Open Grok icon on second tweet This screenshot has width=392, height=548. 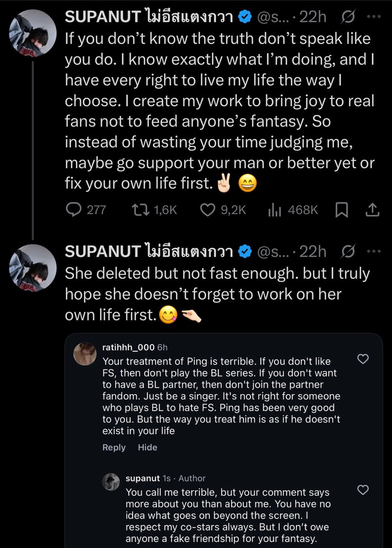[x=350, y=252]
